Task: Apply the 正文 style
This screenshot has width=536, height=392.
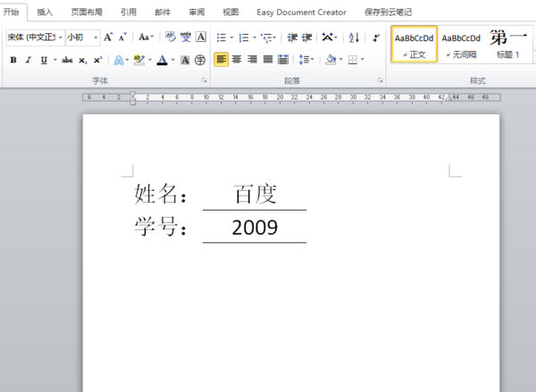Action: click(414, 44)
